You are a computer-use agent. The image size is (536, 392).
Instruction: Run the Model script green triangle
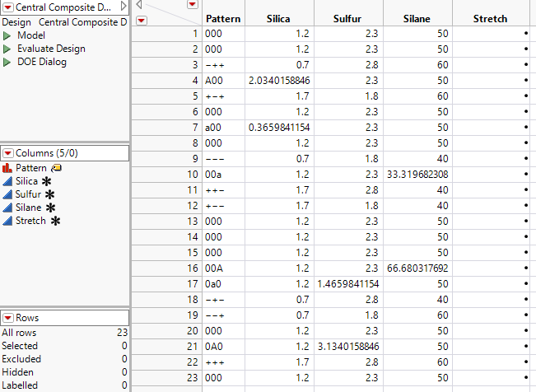[7, 35]
